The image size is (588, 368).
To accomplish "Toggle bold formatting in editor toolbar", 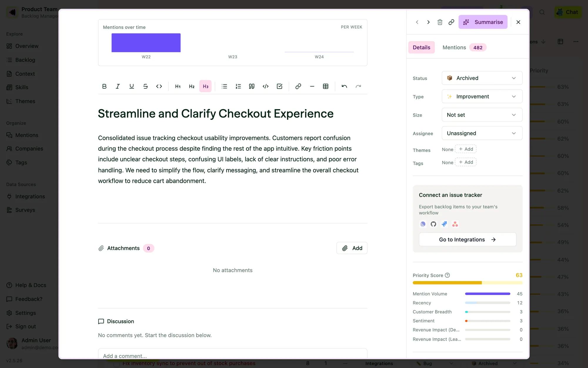I will pyautogui.click(x=104, y=86).
